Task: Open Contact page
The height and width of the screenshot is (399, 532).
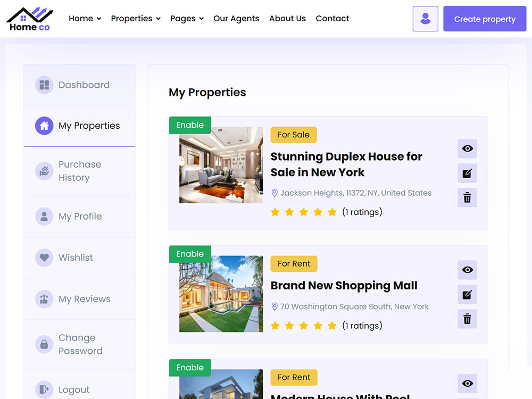Action: point(332,18)
